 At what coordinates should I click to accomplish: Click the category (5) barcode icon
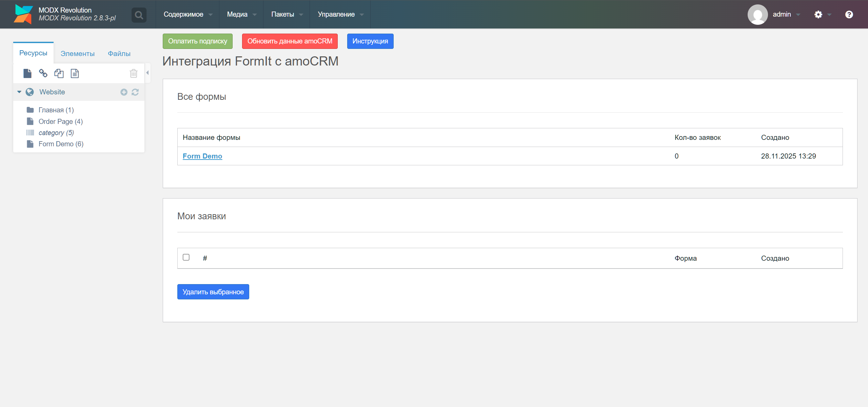[x=30, y=133]
